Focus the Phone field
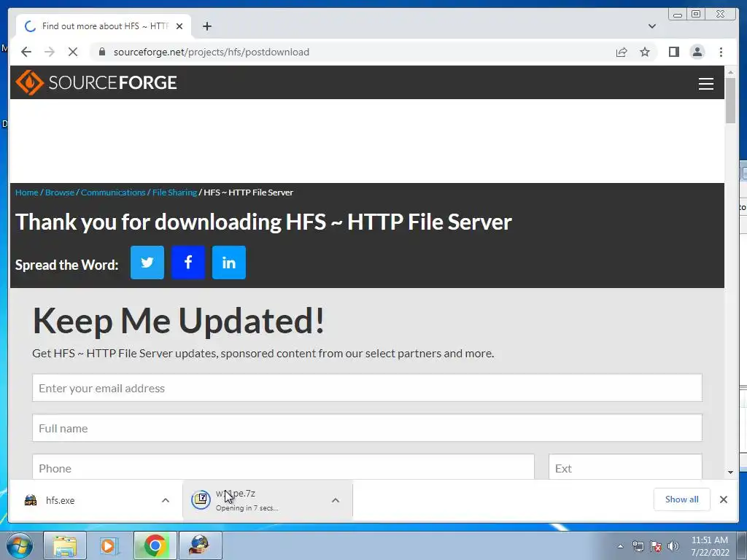 283,467
